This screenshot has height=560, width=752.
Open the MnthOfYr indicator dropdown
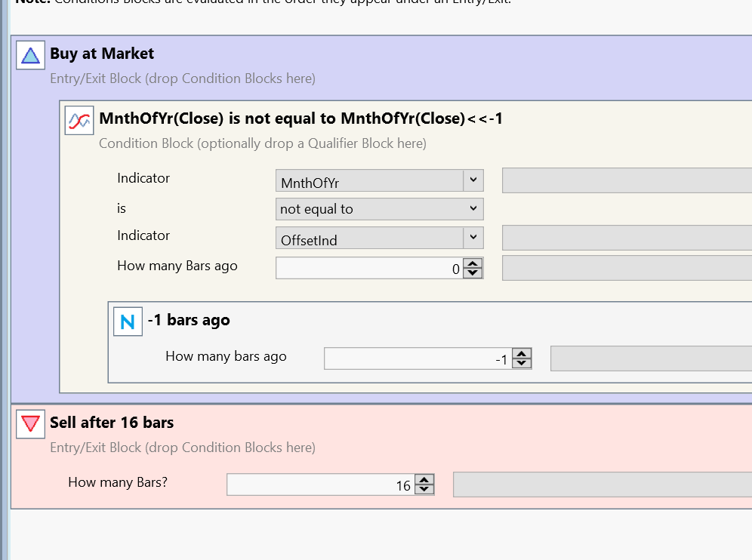click(x=473, y=180)
